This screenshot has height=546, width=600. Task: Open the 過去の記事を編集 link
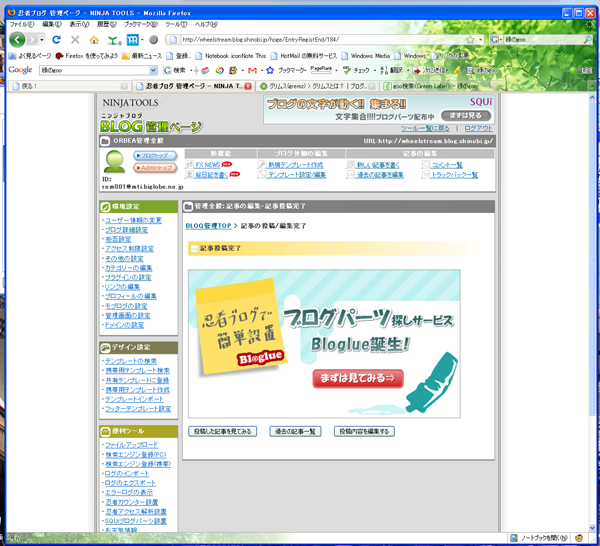tap(380, 175)
